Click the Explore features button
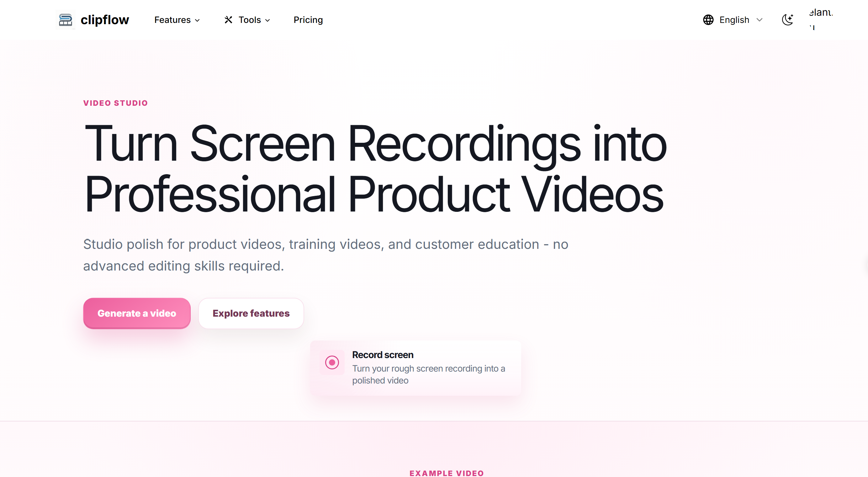This screenshot has width=868, height=477. (251, 313)
